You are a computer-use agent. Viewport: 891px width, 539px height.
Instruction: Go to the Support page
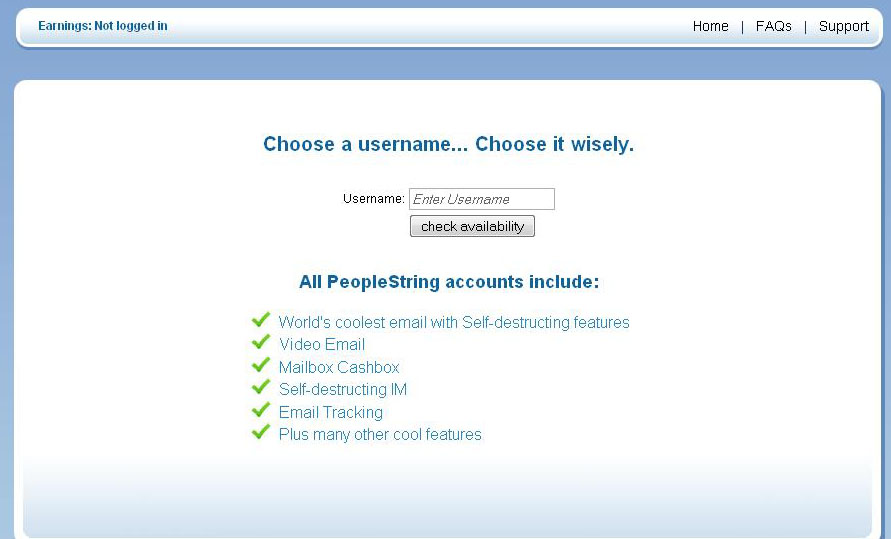pyautogui.click(x=844, y=26)
